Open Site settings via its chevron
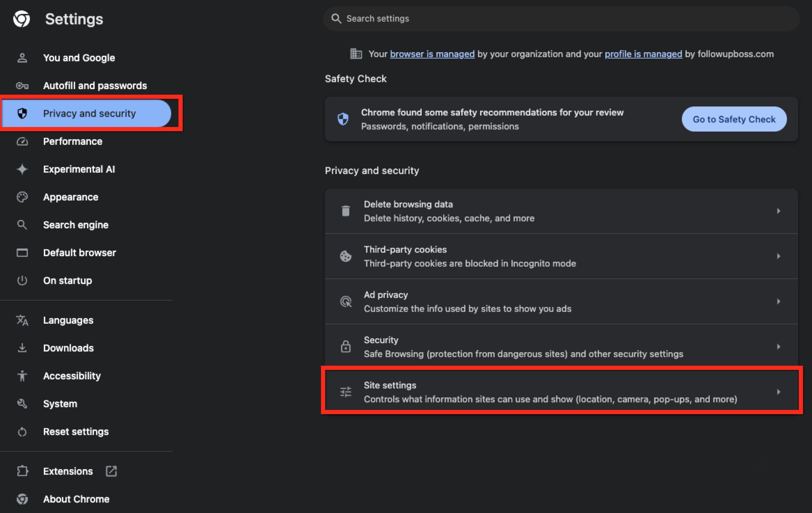The height and width of the screenshot is (513, 812). click(x=779, y=392)
